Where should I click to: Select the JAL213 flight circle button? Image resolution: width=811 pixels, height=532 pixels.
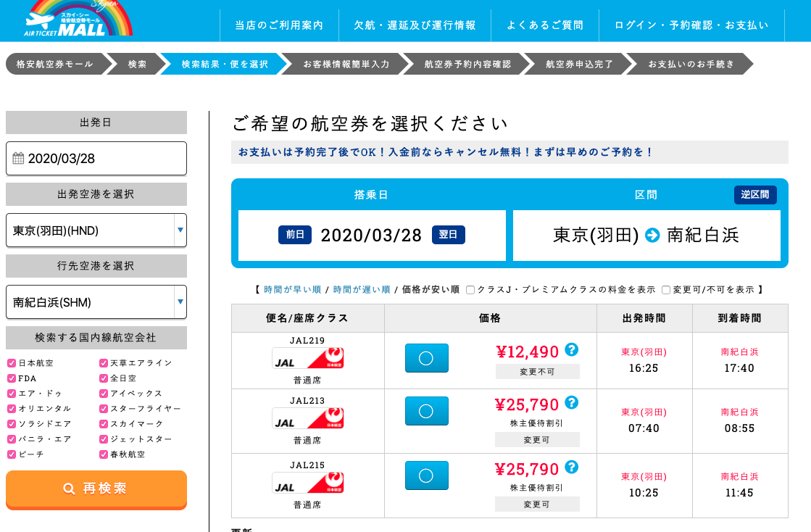(427, 411)
